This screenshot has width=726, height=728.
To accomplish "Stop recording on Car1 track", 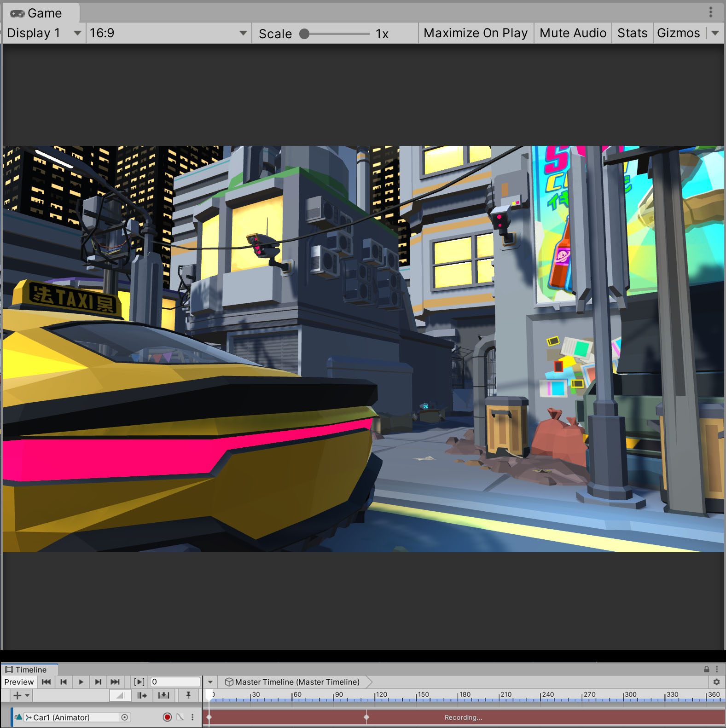I will coord(167,717).
